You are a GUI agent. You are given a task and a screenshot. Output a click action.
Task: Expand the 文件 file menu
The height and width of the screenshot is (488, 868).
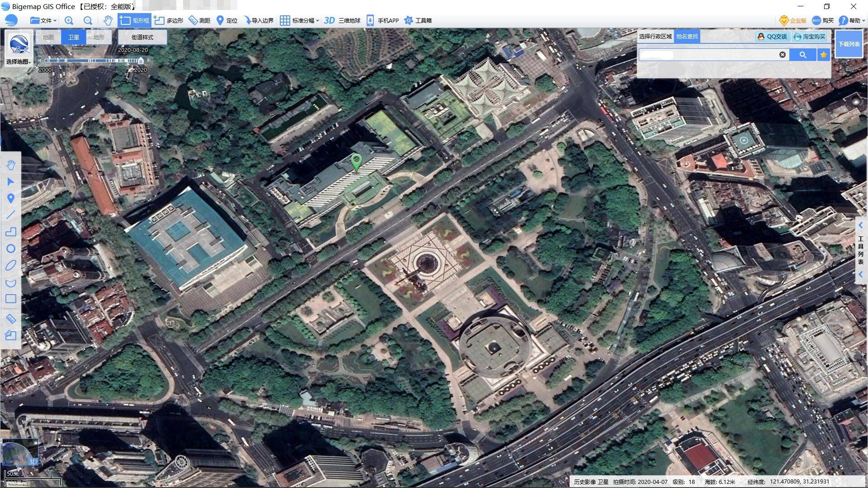click(43, 20)
